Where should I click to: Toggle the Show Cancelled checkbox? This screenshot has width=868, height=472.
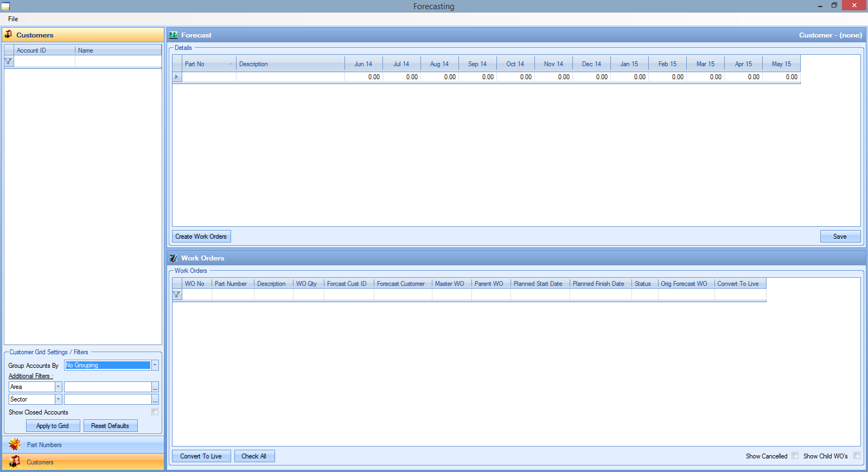click(x=795, y=456)
